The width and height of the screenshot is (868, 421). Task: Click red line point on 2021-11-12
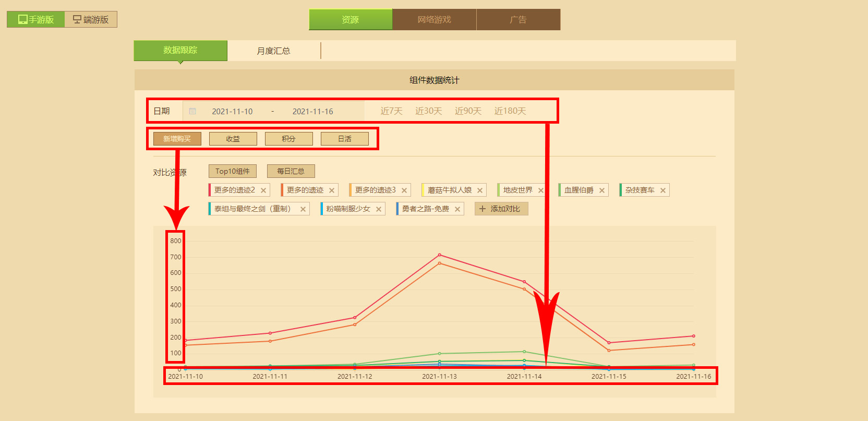tap(355, 318)
